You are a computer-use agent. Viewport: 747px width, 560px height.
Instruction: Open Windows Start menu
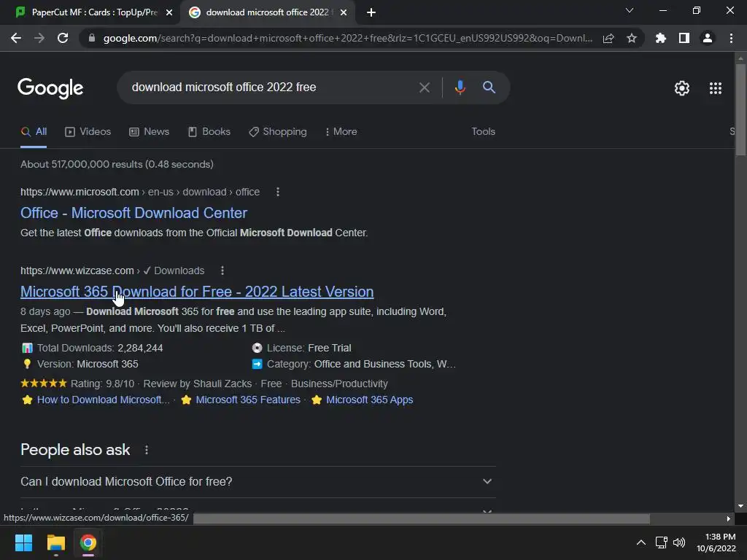point(23,542)
